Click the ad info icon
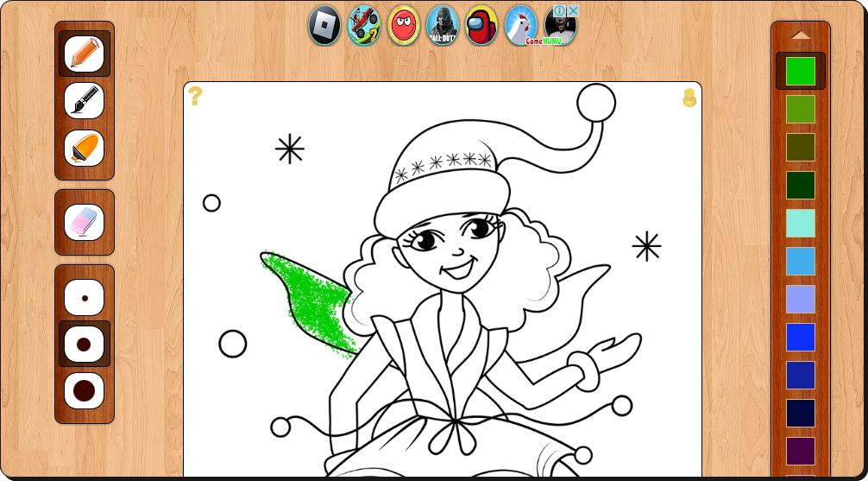 560,11
